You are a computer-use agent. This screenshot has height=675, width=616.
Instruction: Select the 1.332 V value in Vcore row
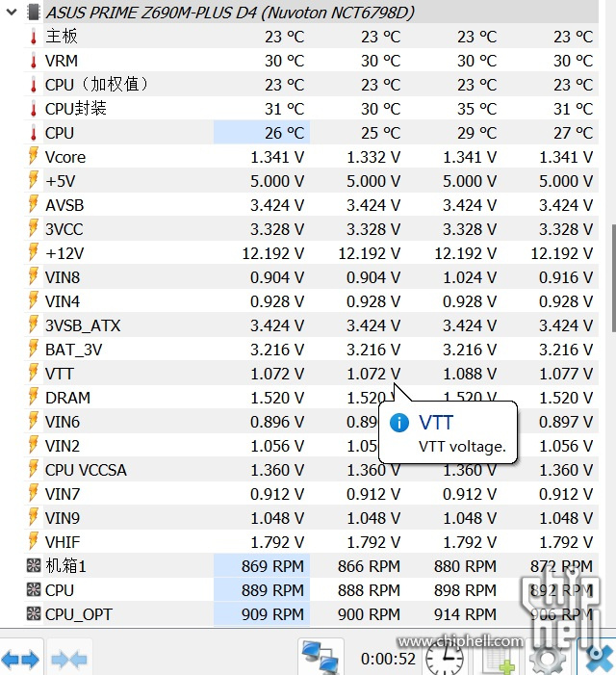click(x=373, y=157)
